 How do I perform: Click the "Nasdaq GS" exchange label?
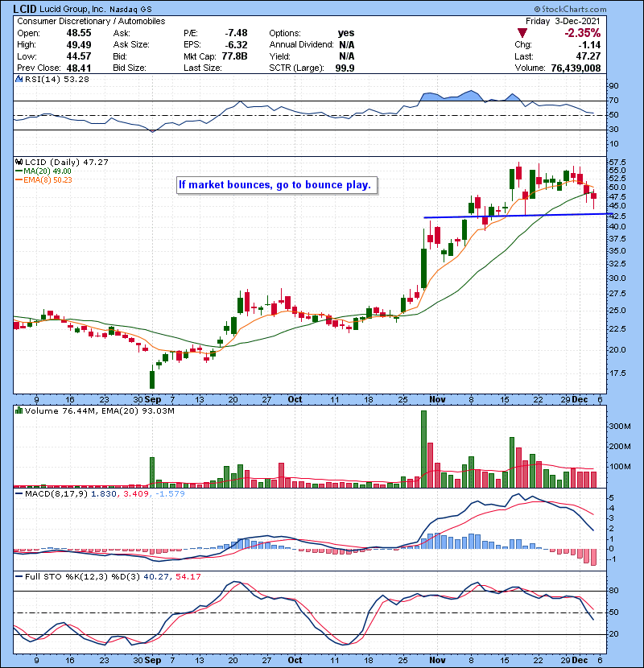tap(130, 10)
